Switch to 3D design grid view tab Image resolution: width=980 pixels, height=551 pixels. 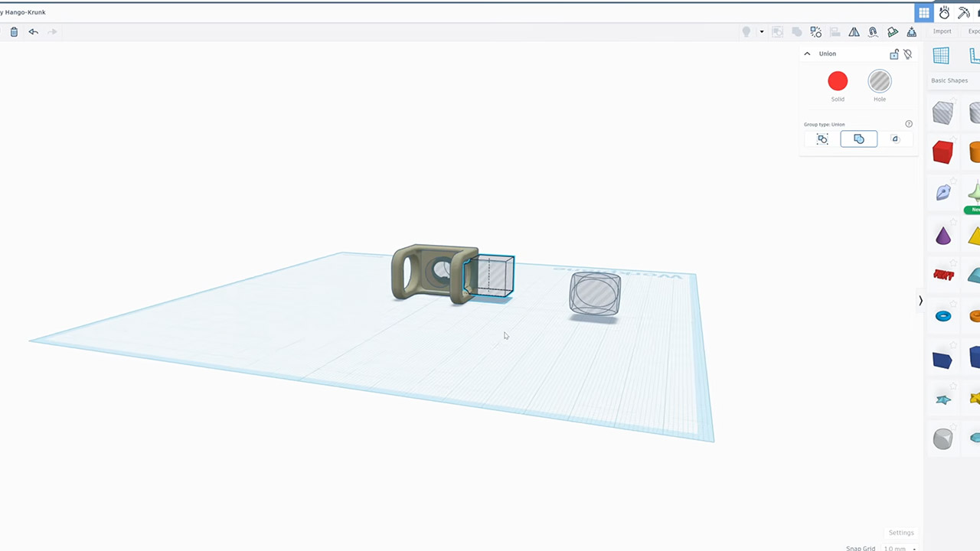(924, 13)
